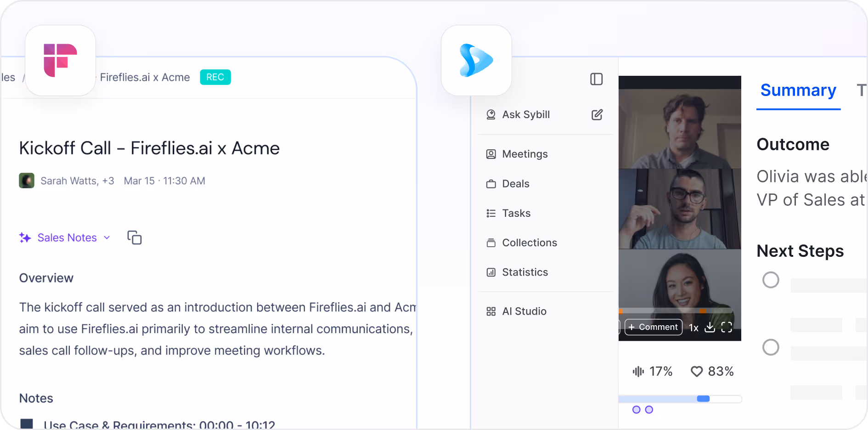Click the Next Steps heading
Screen dimensions: 868x430
[800, 251]
